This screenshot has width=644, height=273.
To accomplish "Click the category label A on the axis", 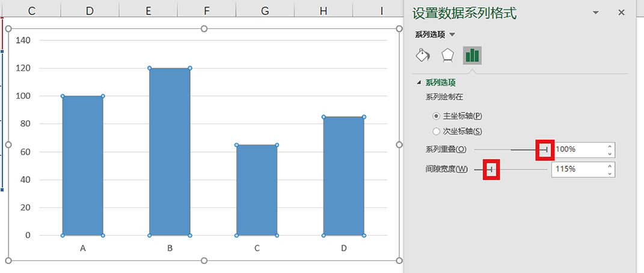I will point(83,248).
